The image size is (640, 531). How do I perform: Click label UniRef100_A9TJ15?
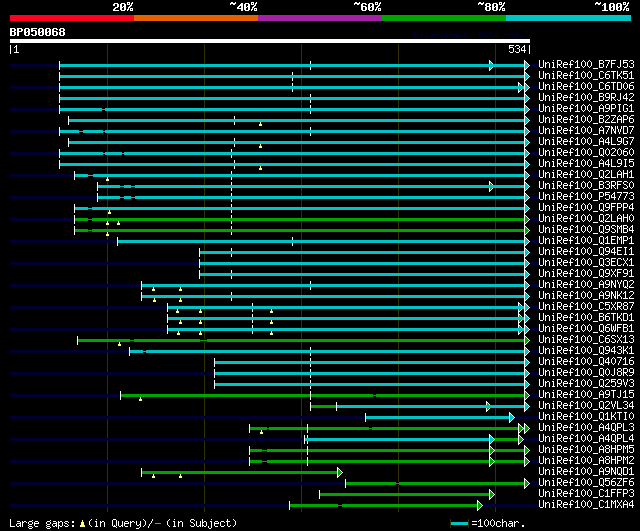(x=586, y=395)
